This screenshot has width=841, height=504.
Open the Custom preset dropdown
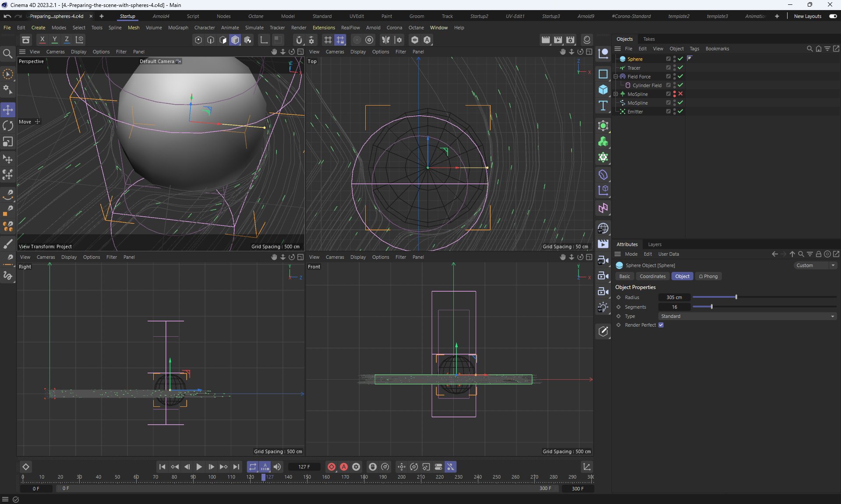(815, 265)
